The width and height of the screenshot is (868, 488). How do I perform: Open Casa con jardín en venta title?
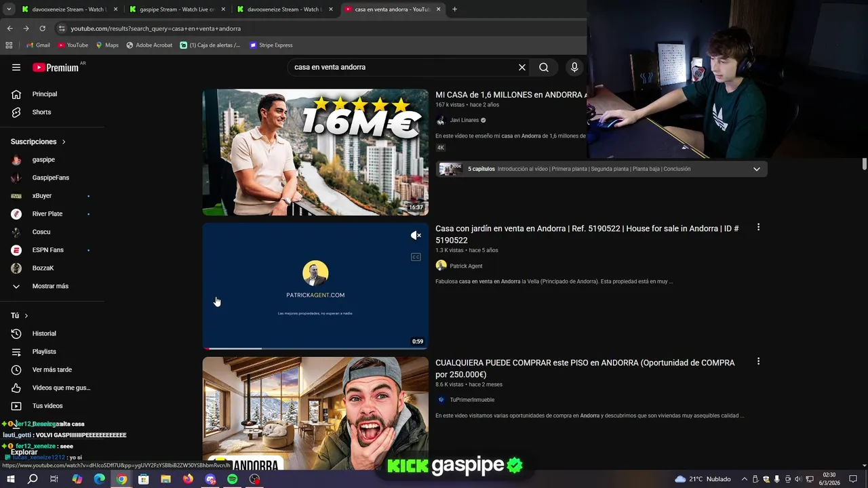(x=587, y=235)
